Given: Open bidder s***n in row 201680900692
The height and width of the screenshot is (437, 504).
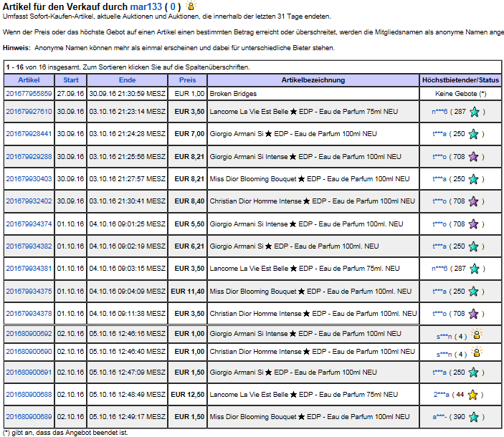Looking at the screenshot, I should point(444,337).
